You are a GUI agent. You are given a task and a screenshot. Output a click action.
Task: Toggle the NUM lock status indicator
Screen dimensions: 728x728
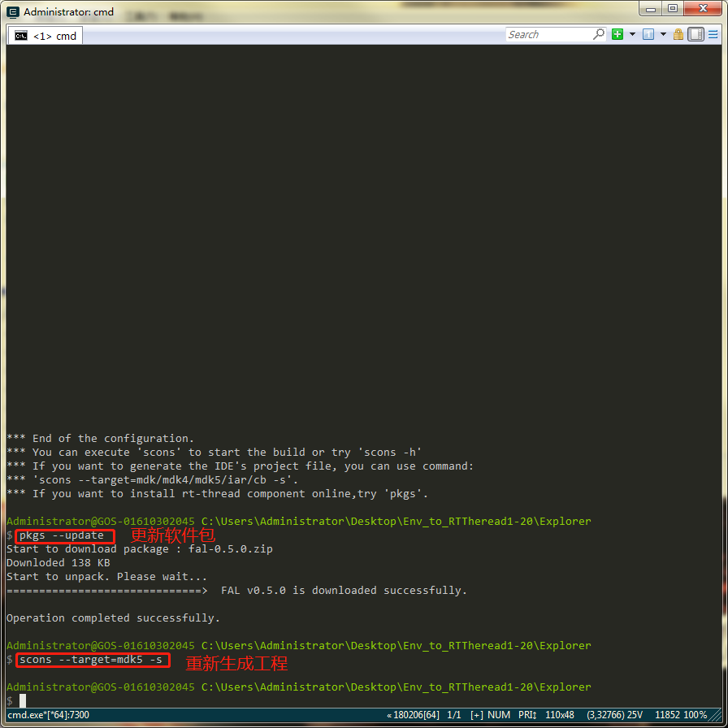click(499, 714)
